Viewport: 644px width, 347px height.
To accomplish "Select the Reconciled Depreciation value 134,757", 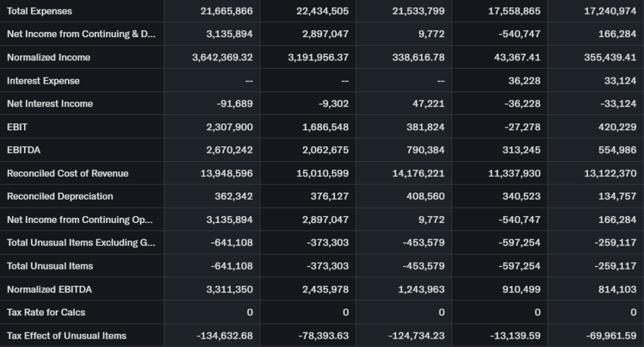I will pyautogui.click(x=617, y=196).
